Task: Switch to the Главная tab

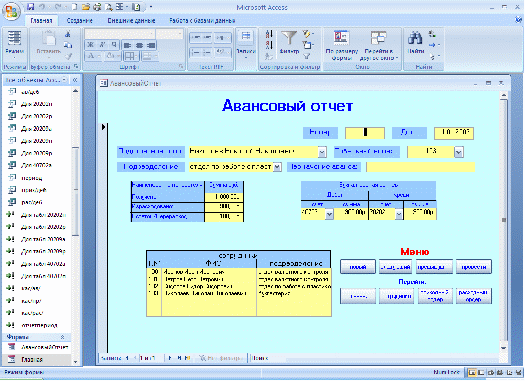Action: coord(41,21)
